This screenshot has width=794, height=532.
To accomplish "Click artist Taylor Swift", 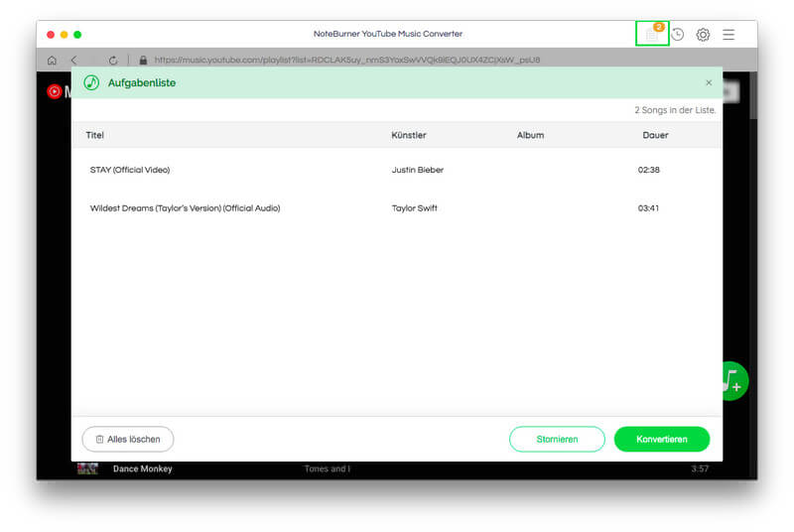I will [414, 208].
